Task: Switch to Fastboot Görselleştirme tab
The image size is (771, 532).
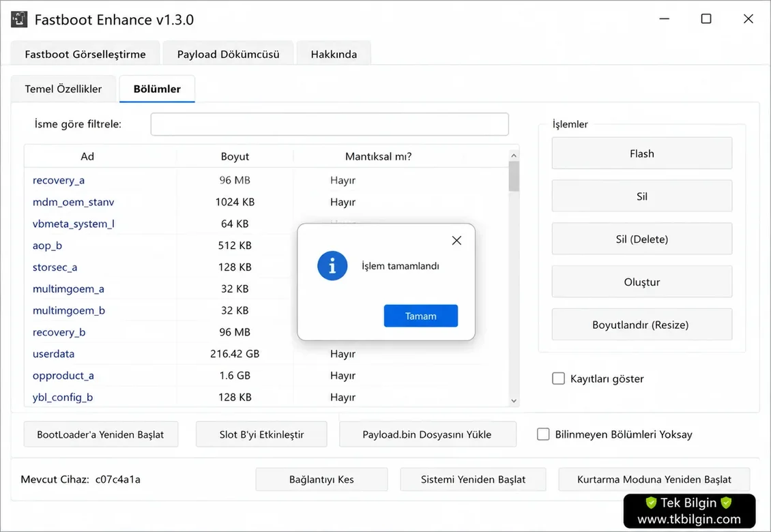Action: pyautogui.click(x=85, y=54)
